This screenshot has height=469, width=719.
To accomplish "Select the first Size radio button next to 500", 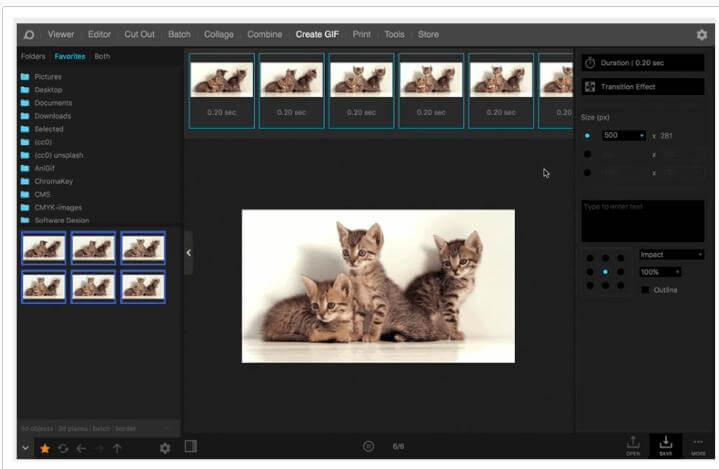I will pos(587,136).
